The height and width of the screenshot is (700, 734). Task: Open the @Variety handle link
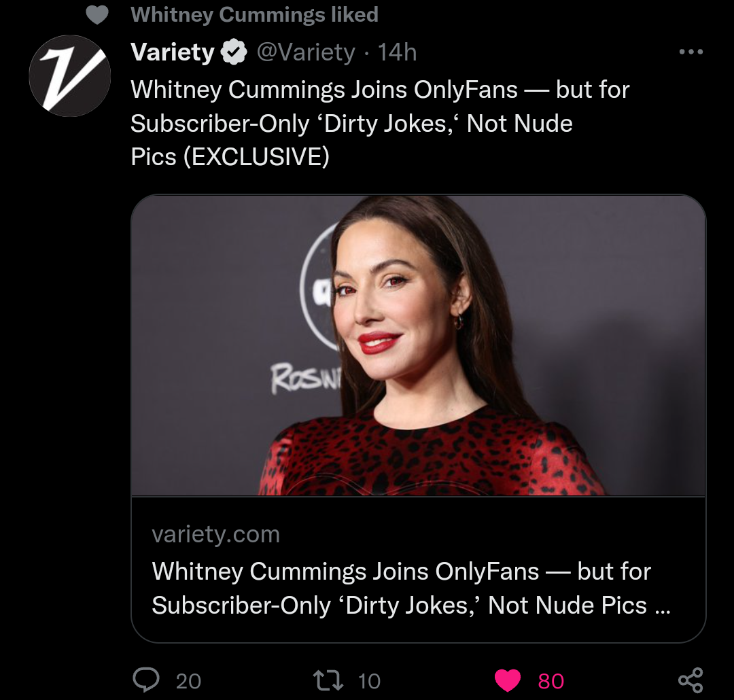pos(305,52)
